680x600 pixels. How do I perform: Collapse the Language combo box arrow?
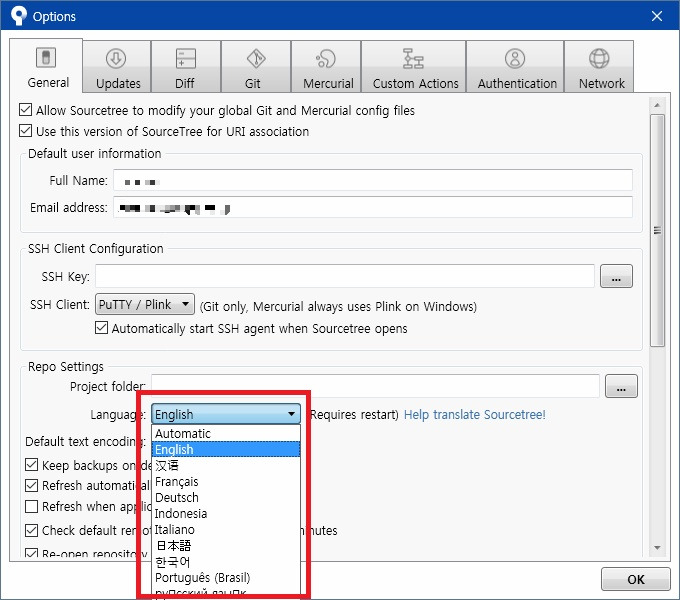[x=292, y=414]
